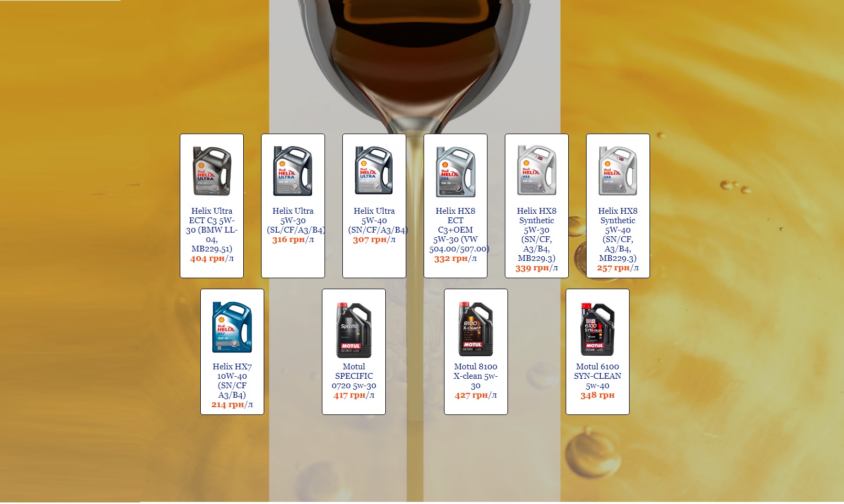Click the Helix HX8 ECT C3+OEM bottle image

(x=456, y=171)
